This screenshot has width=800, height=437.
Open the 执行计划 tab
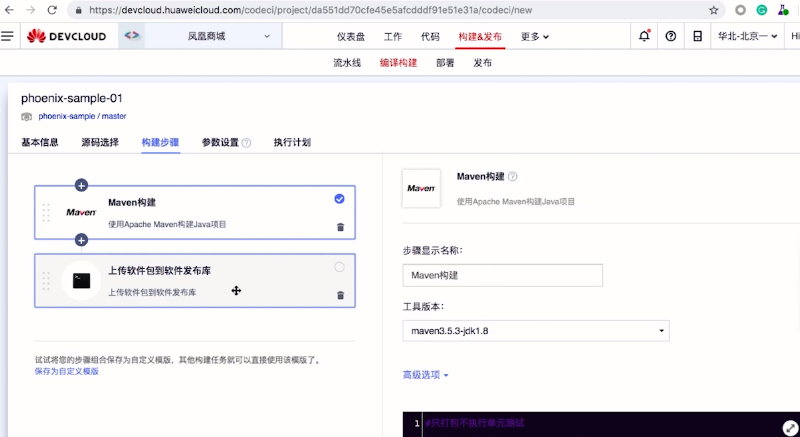click(292, 142)
